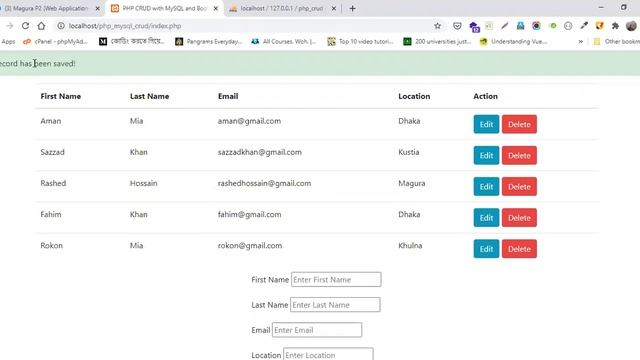Open new browser tab plus button
Screen dimensions: 640x360
(x=353, y=8)
